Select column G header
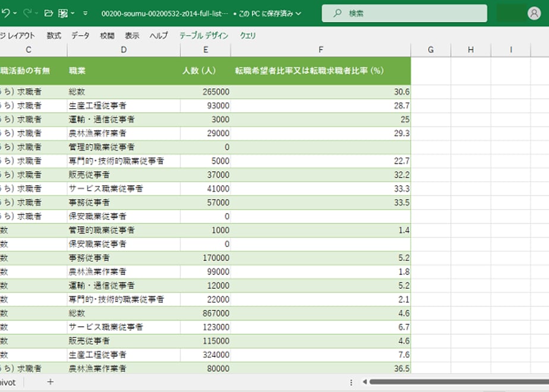This screenshot has width=549, height=392. pos(431,50)
